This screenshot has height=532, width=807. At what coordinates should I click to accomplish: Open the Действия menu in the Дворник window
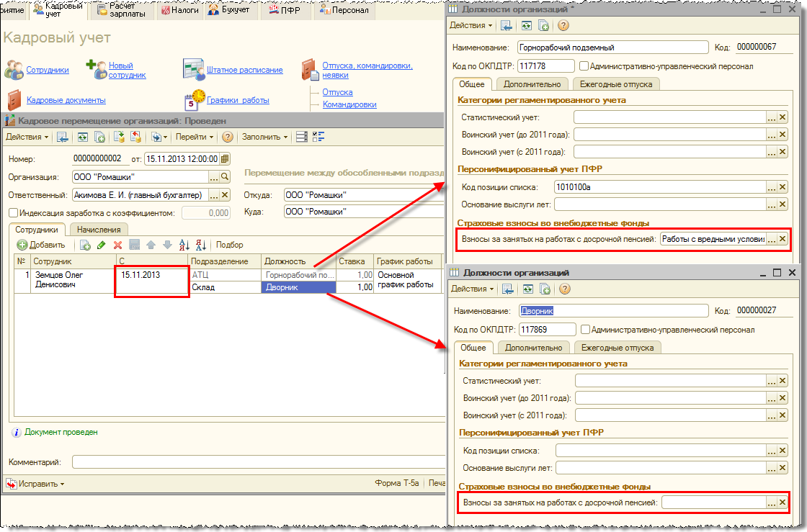(x=473, y=289)
